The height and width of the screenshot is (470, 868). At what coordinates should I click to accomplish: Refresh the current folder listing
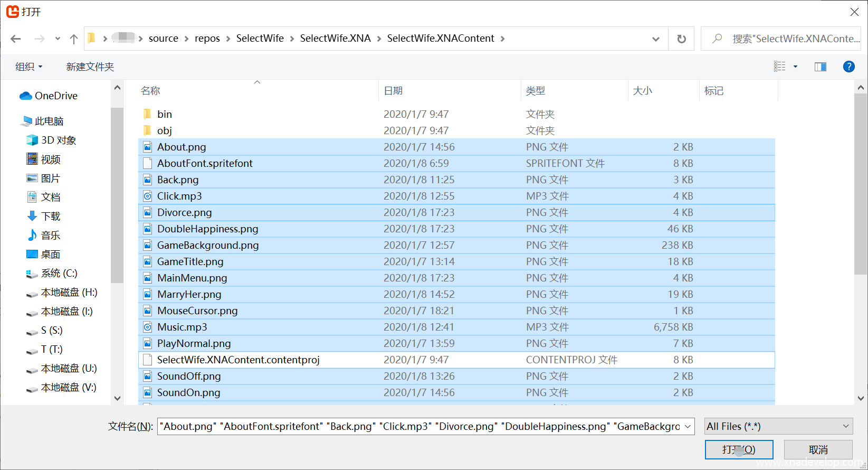coord(681,39)
